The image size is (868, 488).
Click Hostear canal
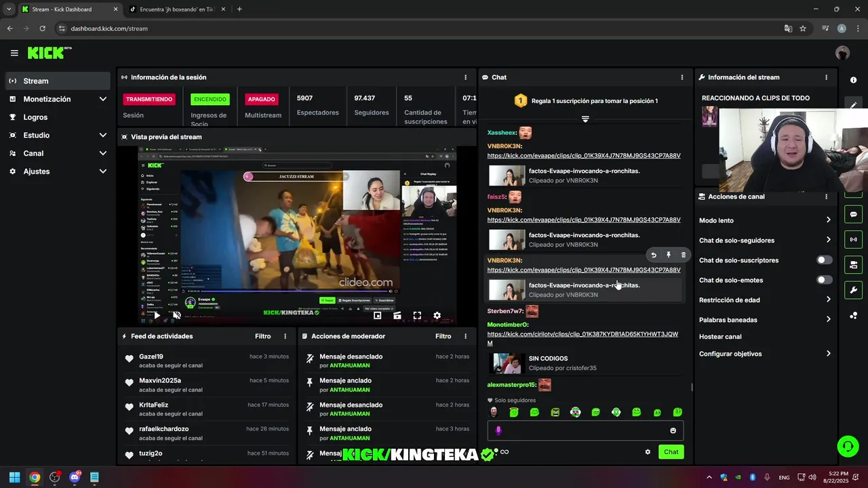tap(720, 337)
